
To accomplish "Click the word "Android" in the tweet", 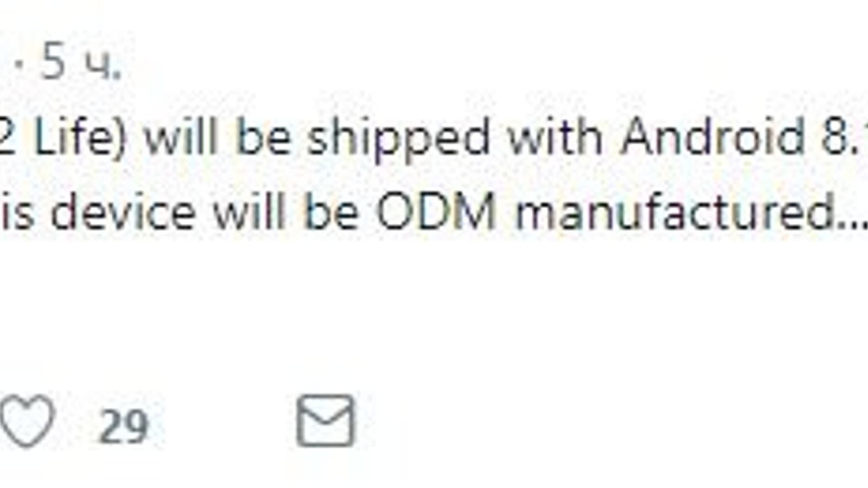I will coord(712,137).
